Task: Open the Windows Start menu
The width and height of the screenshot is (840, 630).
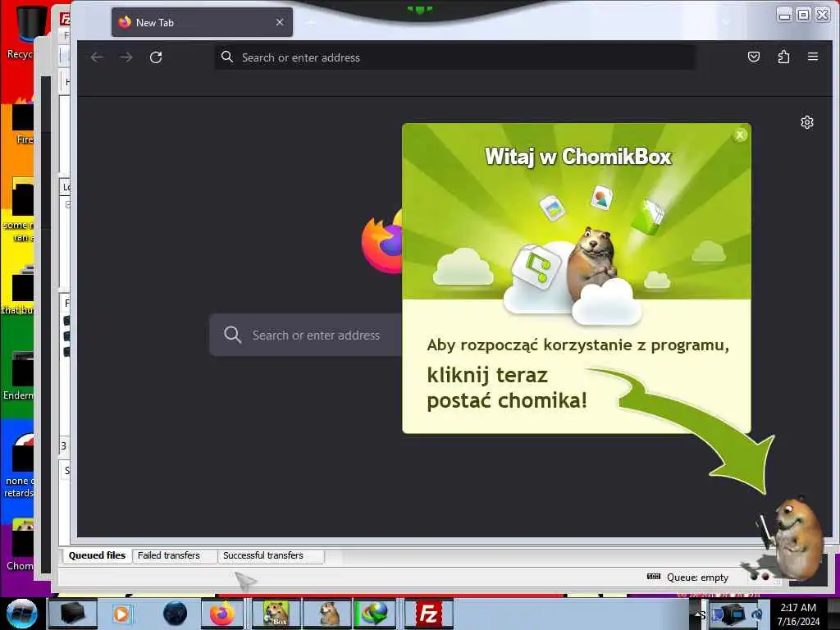Action: pyautogui.click(x=21, y=614)
